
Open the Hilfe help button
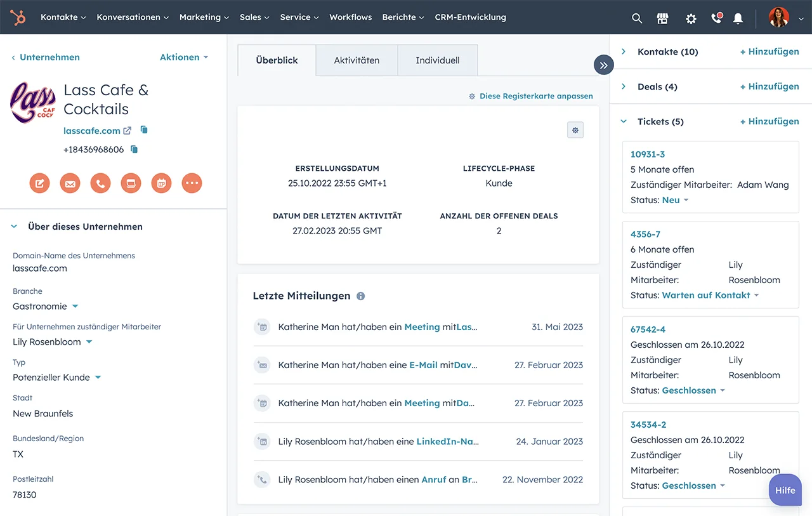click(x=785, y=490)
